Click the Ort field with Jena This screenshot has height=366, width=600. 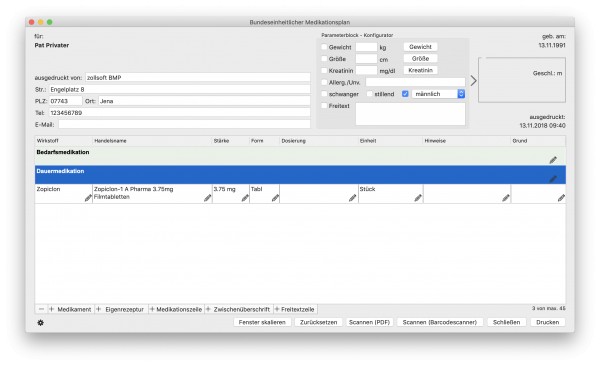pos(204,101)
